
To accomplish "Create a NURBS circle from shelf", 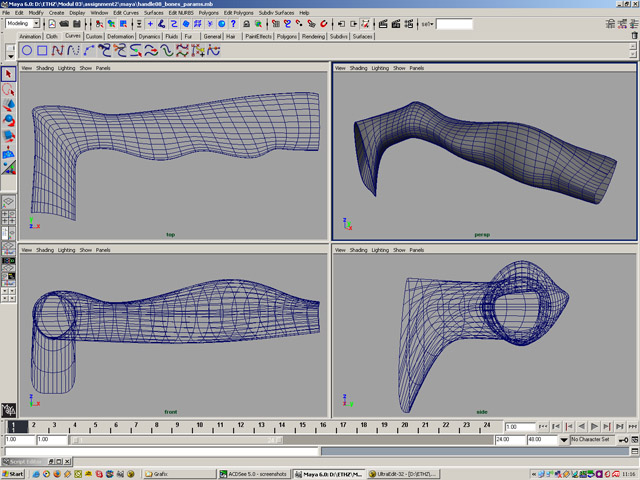I will [x=27, y=51].
